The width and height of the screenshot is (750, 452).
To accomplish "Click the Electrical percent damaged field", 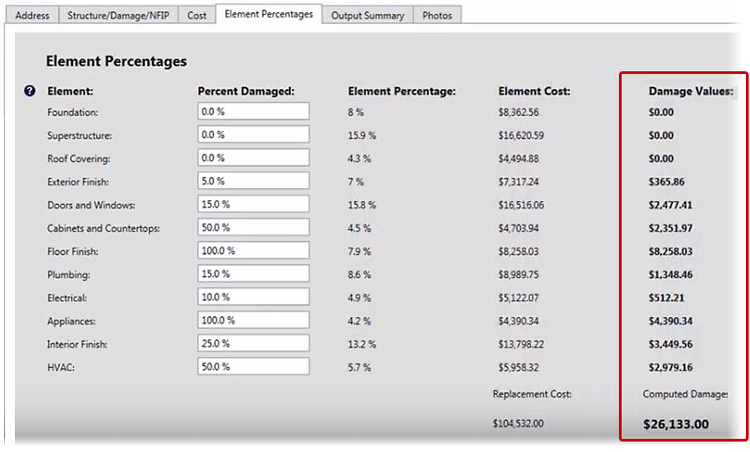I will pos(254,297).
